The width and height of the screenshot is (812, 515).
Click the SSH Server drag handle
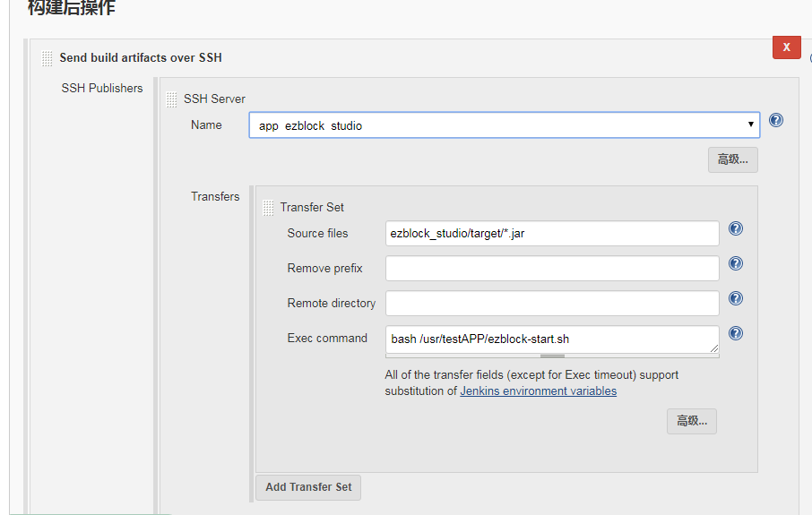click(x=171, y=99)
